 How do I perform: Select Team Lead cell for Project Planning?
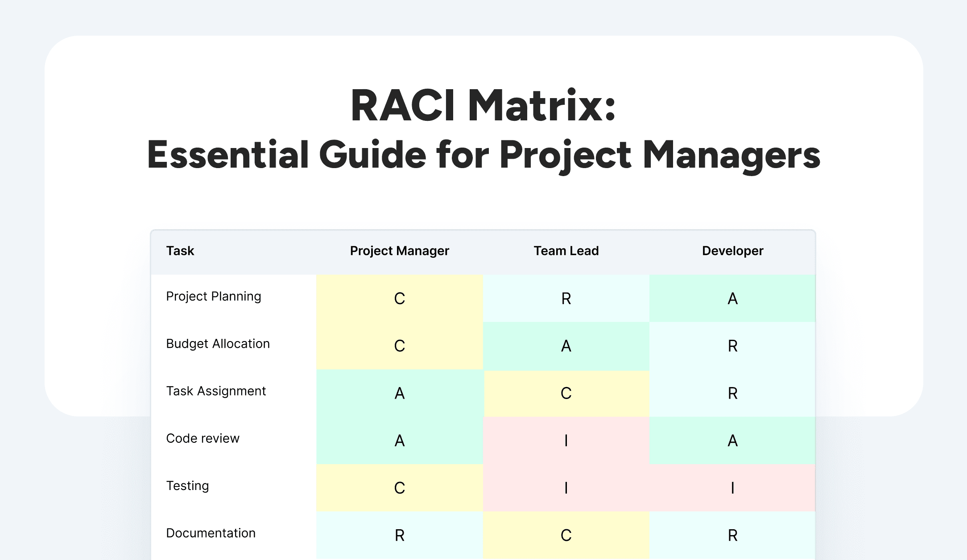(566, 298)
